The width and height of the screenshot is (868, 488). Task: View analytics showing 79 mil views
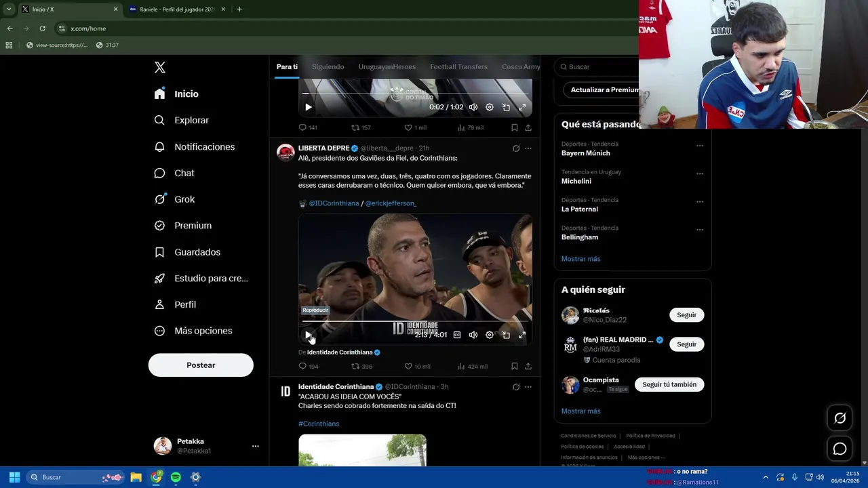tap(471, 127)
